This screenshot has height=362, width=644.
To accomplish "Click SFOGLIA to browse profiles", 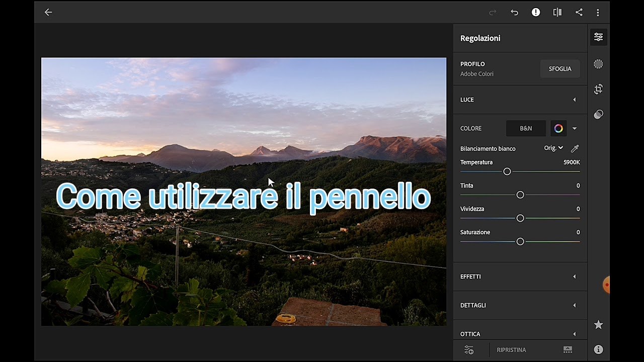I will coord(560,69).
